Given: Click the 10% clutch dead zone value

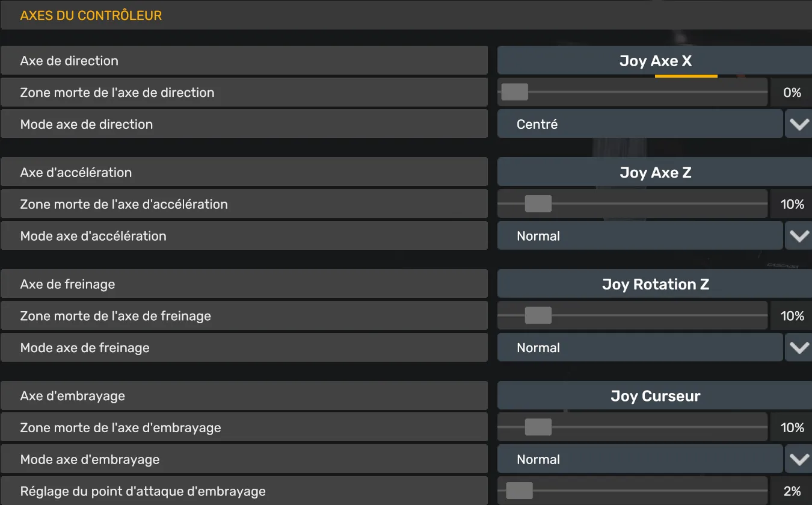Looking at the screenshot, I should point(792,427).
